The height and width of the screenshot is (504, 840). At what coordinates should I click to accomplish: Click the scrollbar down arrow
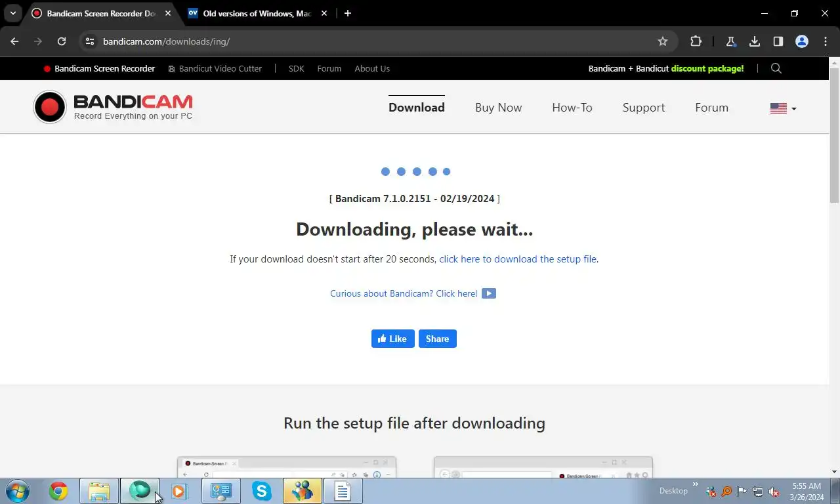[834, 472]
